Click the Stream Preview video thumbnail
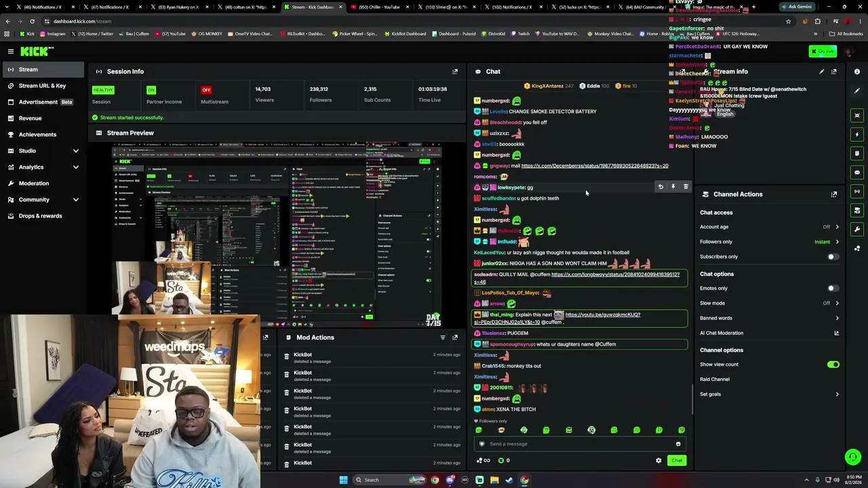 (x=277, y=235)
